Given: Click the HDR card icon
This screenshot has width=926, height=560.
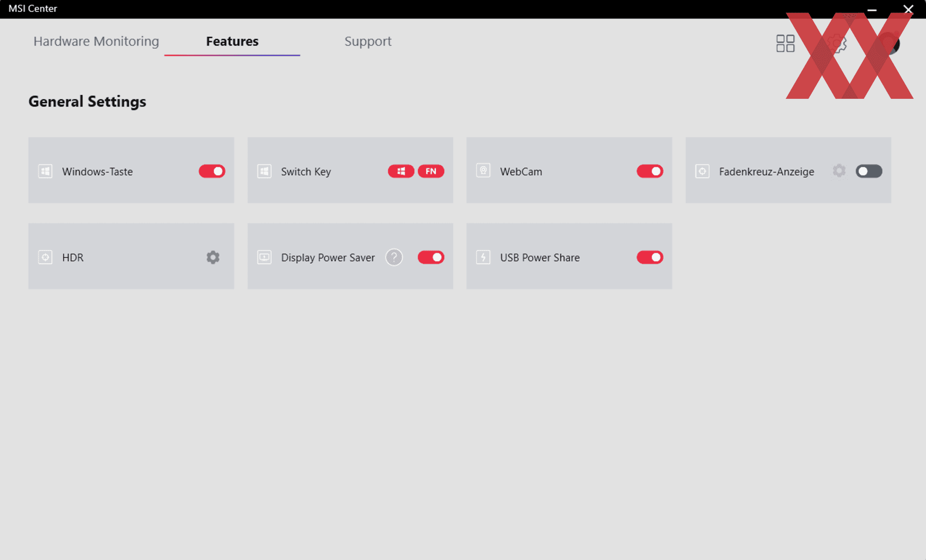Looking at the screenshot, I should pyautogui.click(x=45, y=257).
